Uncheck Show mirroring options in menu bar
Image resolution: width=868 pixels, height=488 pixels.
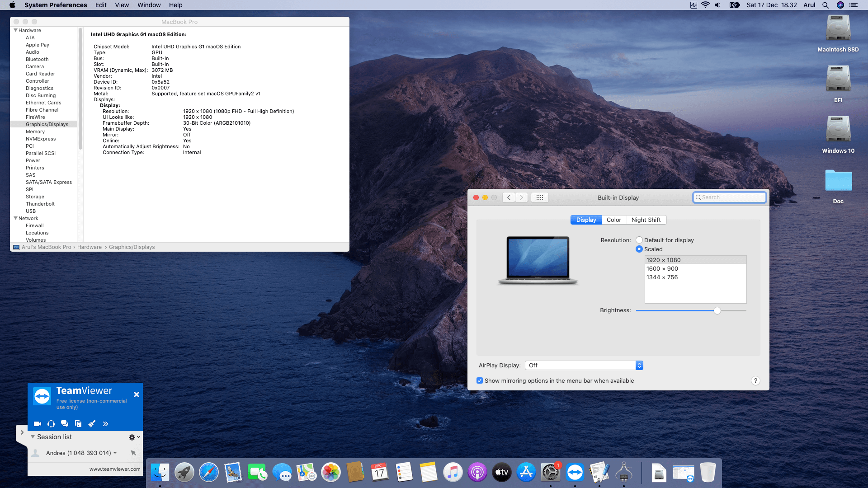[x=480, y=381]
